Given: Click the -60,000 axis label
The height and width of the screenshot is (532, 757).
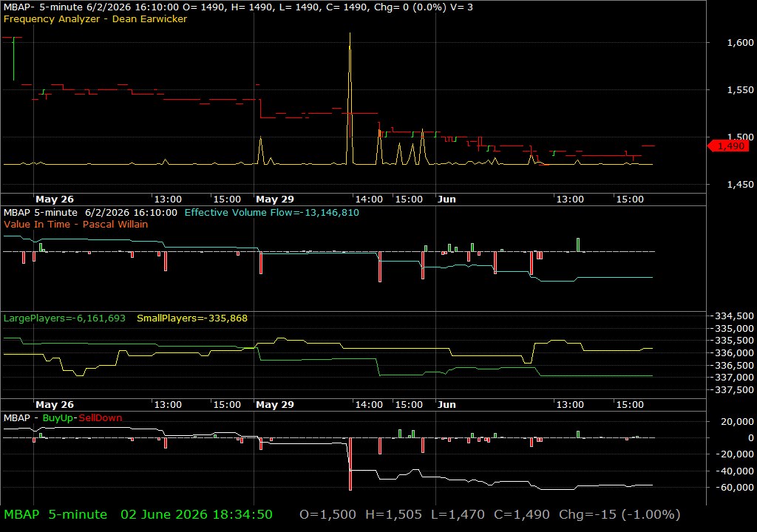Looking at the screenshot, I should 735,487.
